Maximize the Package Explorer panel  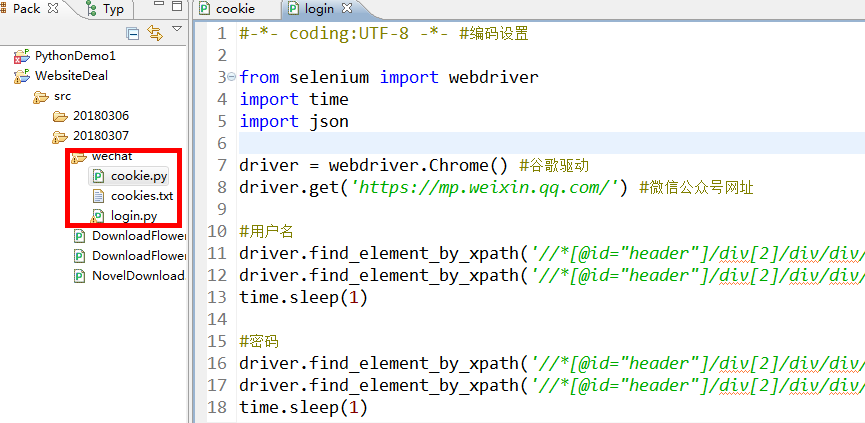coord(177,6)
